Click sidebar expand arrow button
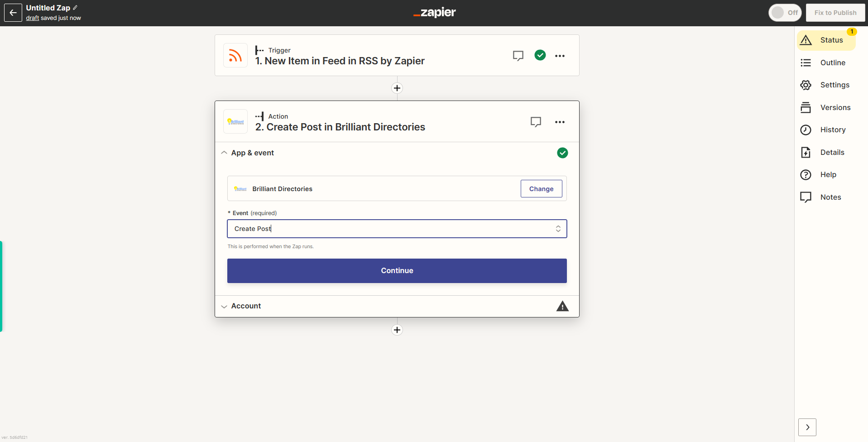 tap(807, 427)
